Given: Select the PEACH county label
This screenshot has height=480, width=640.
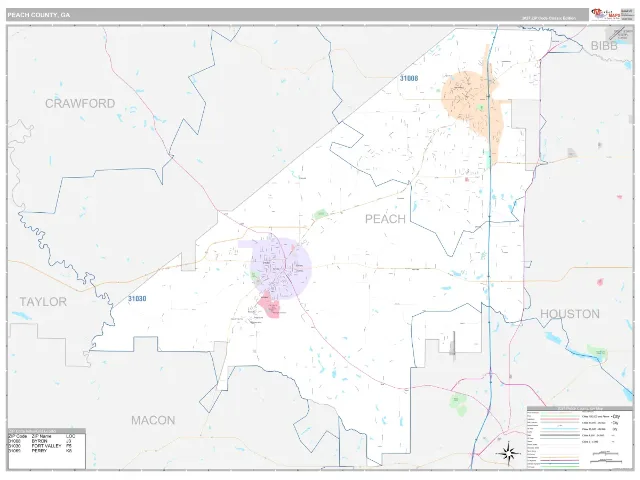Looking at the screenshot, I should tap(385, 219).
